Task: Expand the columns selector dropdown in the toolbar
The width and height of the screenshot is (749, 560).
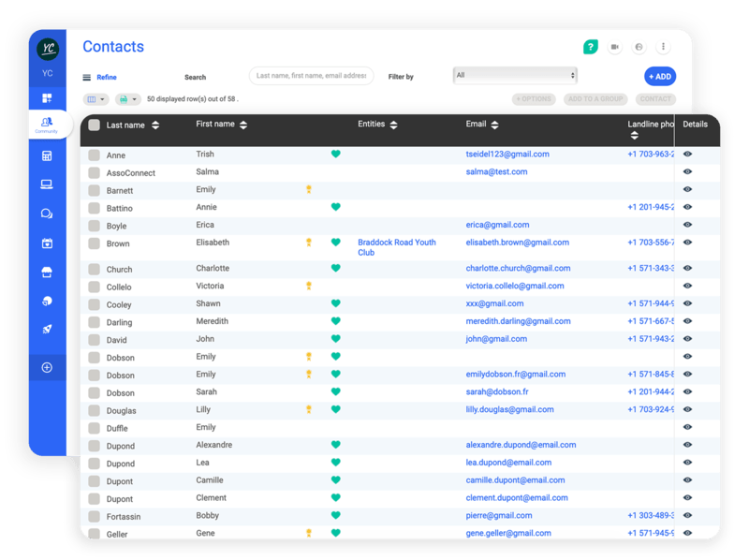Action: click(x=96, y=99)
